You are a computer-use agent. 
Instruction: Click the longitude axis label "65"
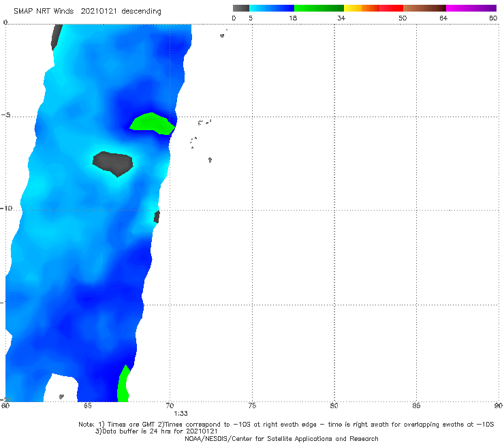87,406
